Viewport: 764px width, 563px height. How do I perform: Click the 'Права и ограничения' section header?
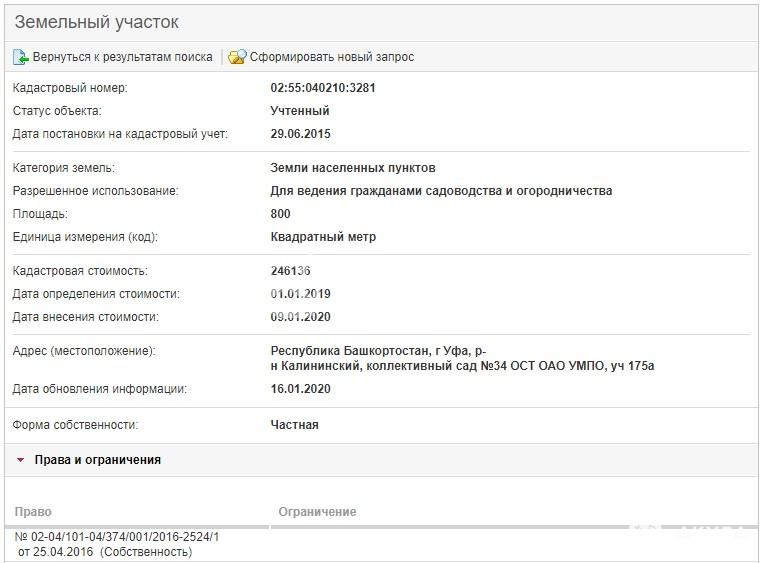pyautogui.click(x=97, y=460)
